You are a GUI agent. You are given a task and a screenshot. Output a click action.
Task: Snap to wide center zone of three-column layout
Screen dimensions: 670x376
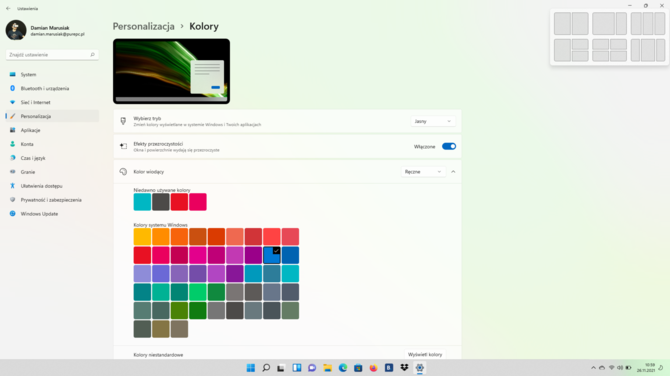[x=648, y=50]
